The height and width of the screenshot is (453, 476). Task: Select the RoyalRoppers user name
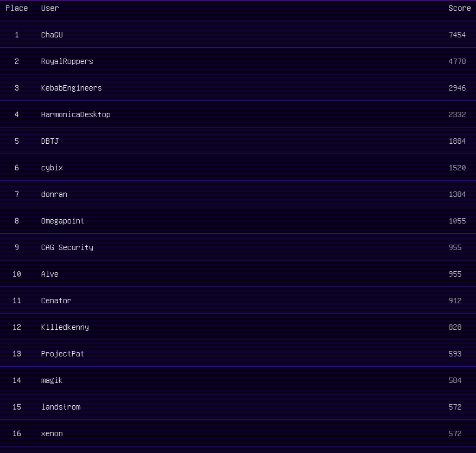coord(67,61)
